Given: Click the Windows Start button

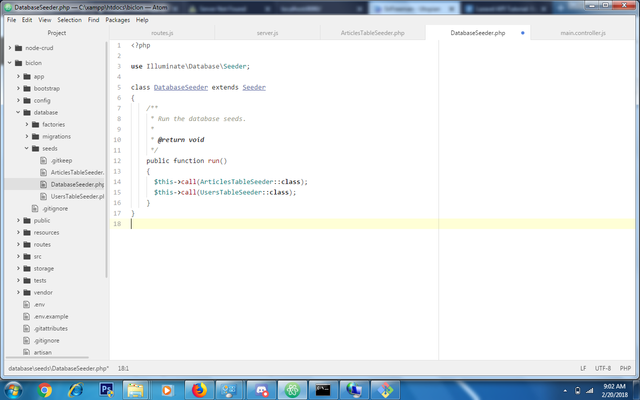Looking at the screenshot, I should 13,390.
